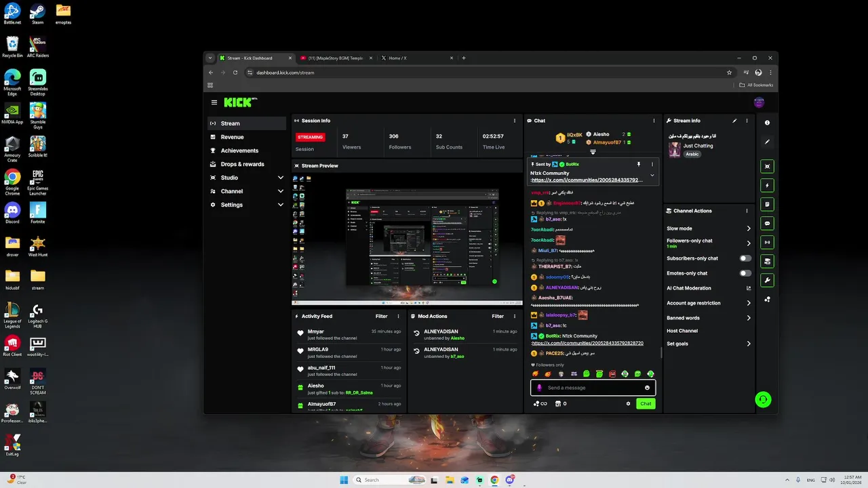Open Set goals chevron
The height and width of the screenshot is (488, 868).
pos(749,344)
